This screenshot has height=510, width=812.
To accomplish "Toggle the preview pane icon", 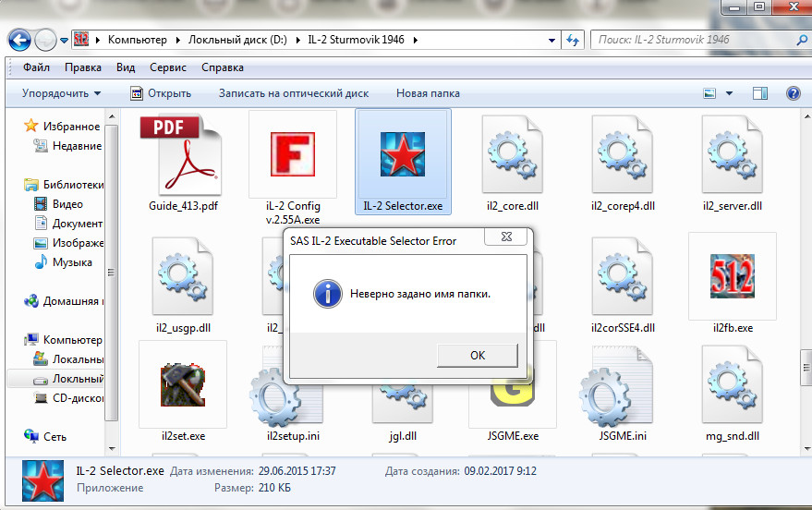I will pyautogui.click(x=760, y=93).
